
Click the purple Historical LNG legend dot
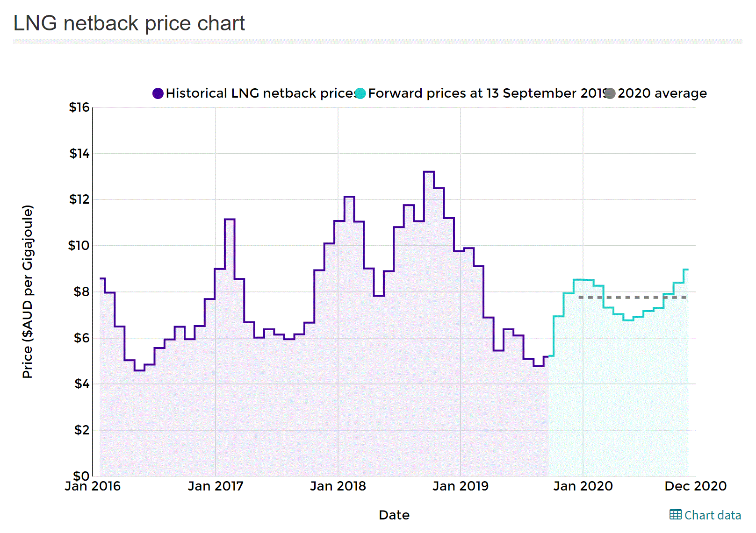pos(158,93)
